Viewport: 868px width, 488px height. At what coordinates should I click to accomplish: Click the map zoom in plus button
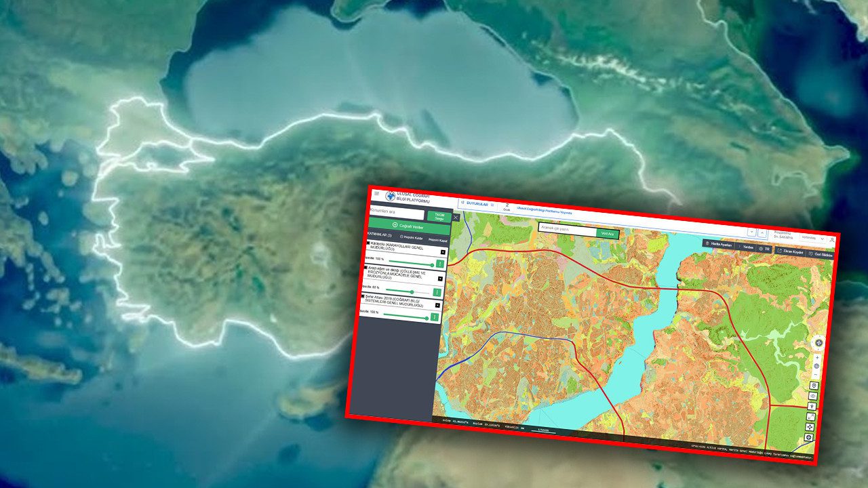coord(818,357)
